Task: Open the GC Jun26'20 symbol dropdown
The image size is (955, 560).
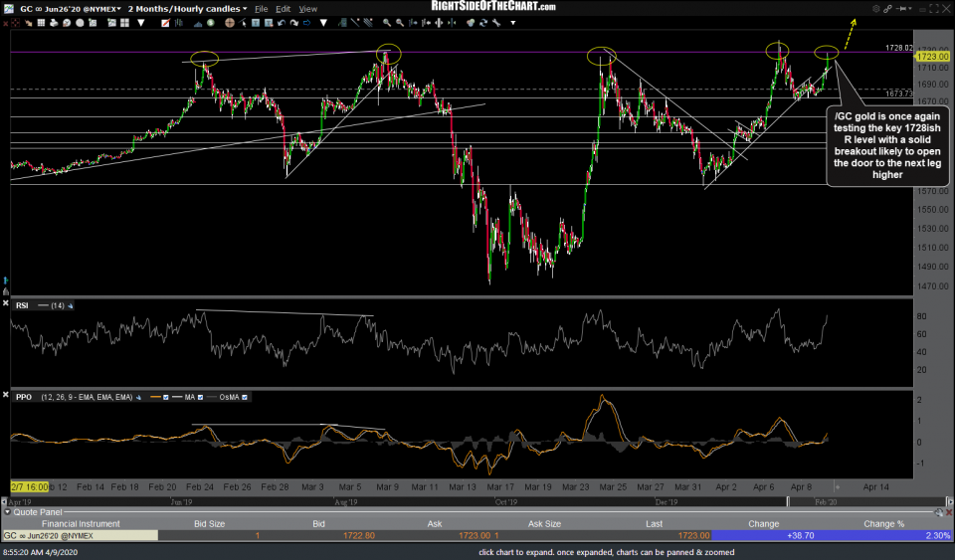Action: [119, 9]
